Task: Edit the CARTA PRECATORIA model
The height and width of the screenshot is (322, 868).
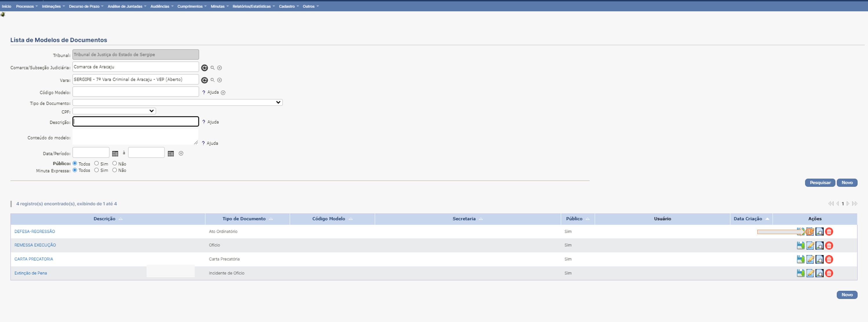Action: click(x=810, y=260)
